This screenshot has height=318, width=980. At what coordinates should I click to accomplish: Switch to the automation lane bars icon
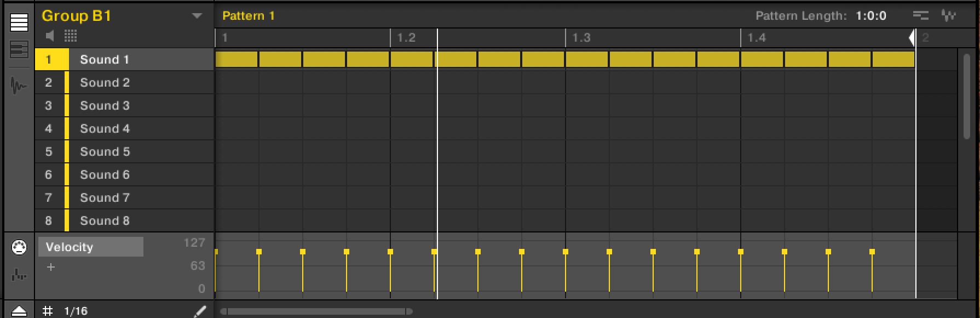click(x=19, y=275)
